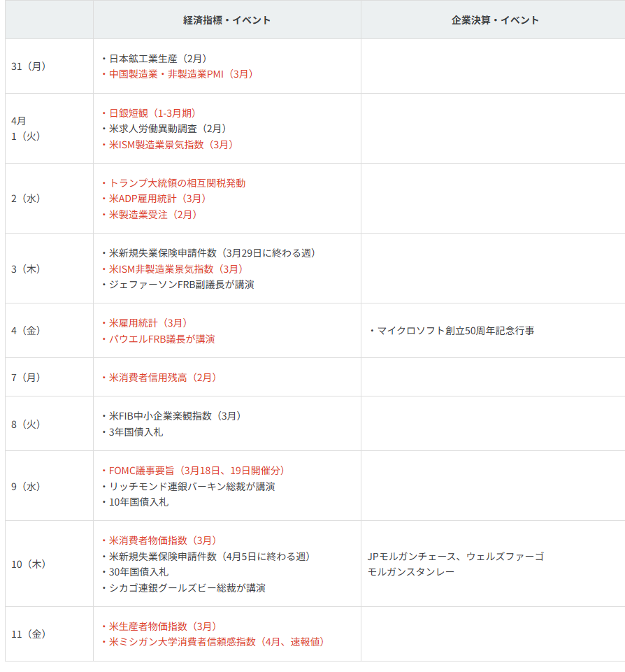Select 米求人労働異動調査（2月）text
This screenshot has width=625, height=672.
pyautogui.click(x=167, y=129)
